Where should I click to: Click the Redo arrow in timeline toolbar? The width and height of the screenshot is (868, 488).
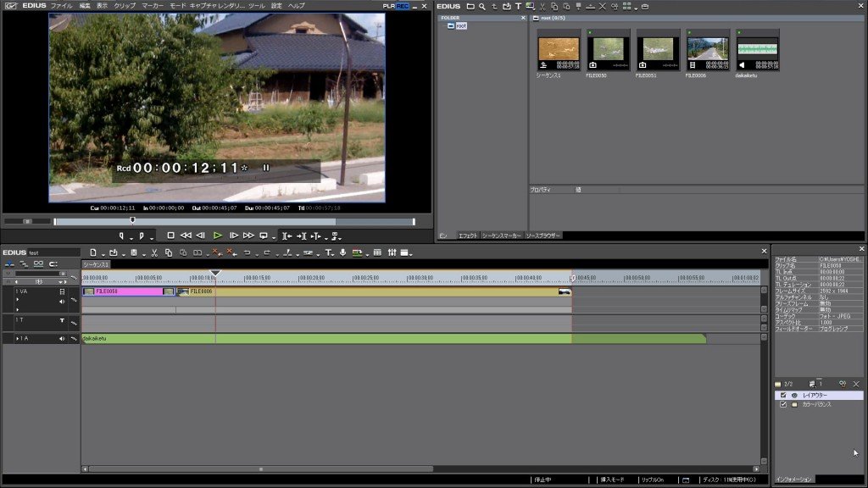point(267,252)
